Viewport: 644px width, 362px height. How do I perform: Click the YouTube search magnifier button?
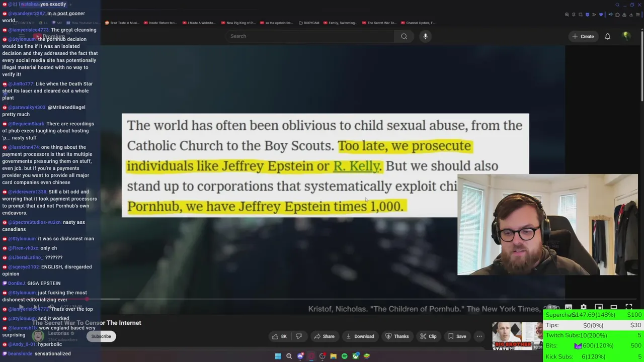tap(404, 36)
